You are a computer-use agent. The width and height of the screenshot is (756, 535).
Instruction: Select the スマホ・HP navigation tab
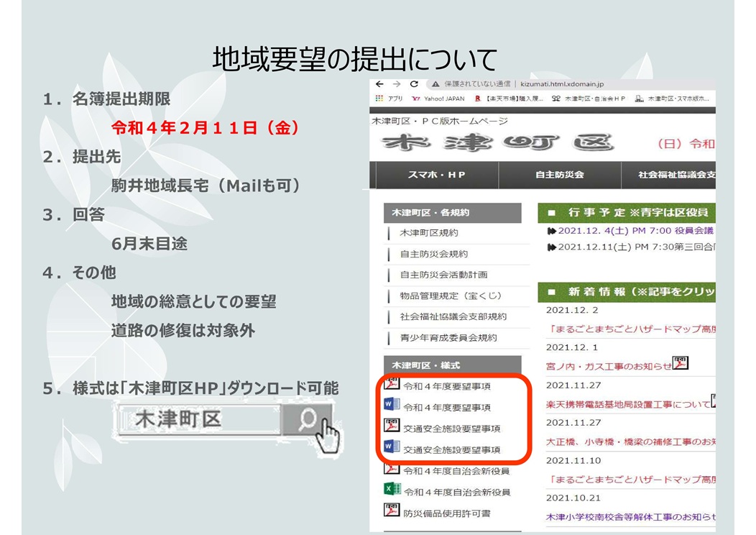434,175
